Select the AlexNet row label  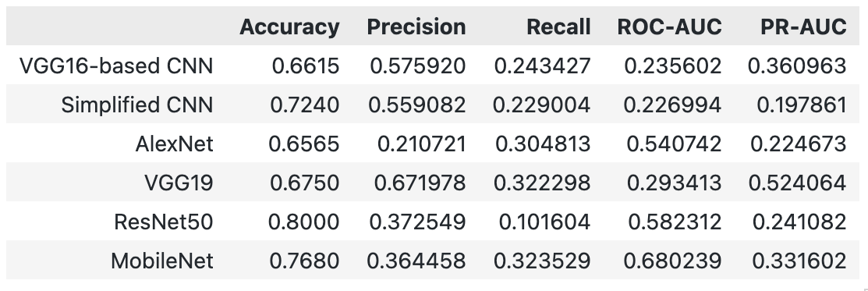(175, 144)
